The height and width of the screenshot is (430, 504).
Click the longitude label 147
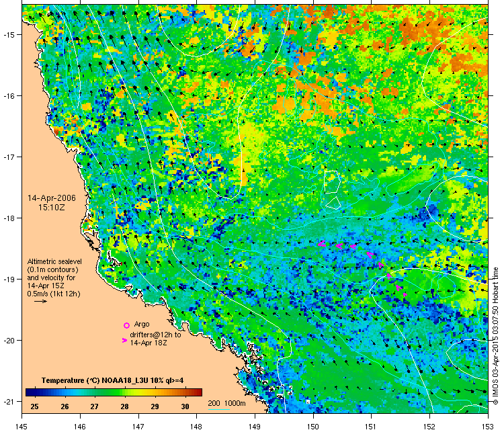coord(138,427)
